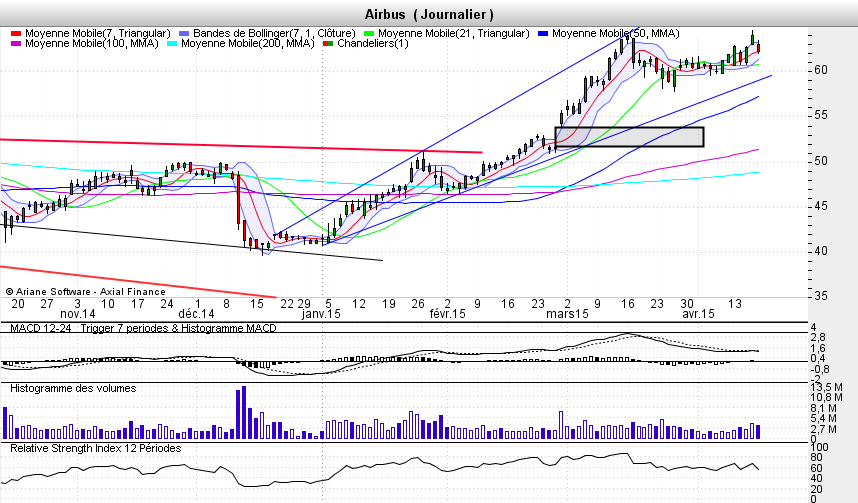Click the cyan Moyenne Mobile(200, MMA) swatch
Viewport: 858px width, 503px height.
click(172, 43)
